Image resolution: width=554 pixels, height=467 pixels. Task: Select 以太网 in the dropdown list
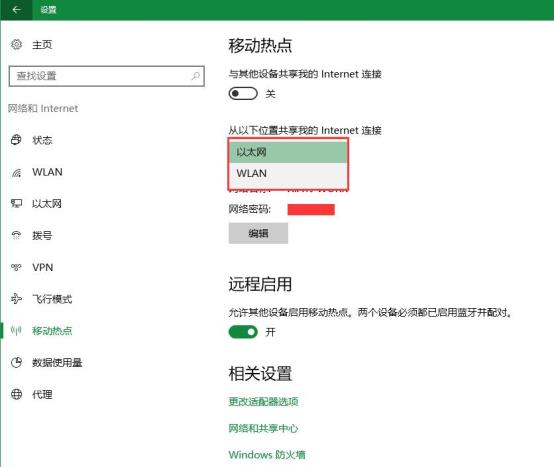pyautogui.click(x=288, y=152)
